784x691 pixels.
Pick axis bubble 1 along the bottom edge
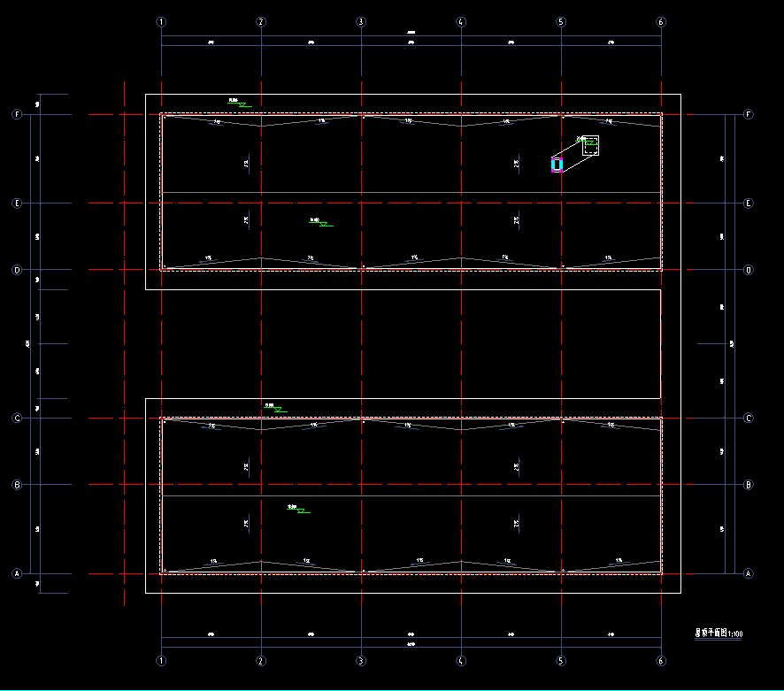161,661
